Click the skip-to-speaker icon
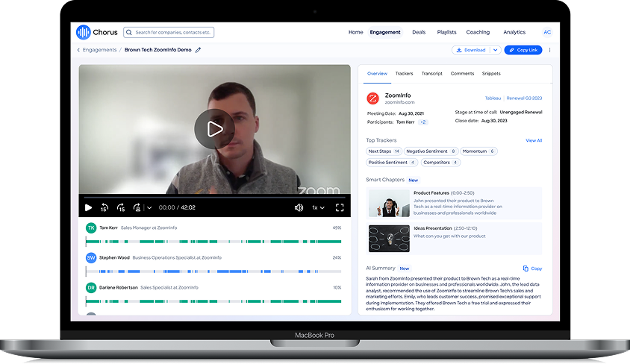The height and width of the screenshot is (364, 630). (137, 207)
